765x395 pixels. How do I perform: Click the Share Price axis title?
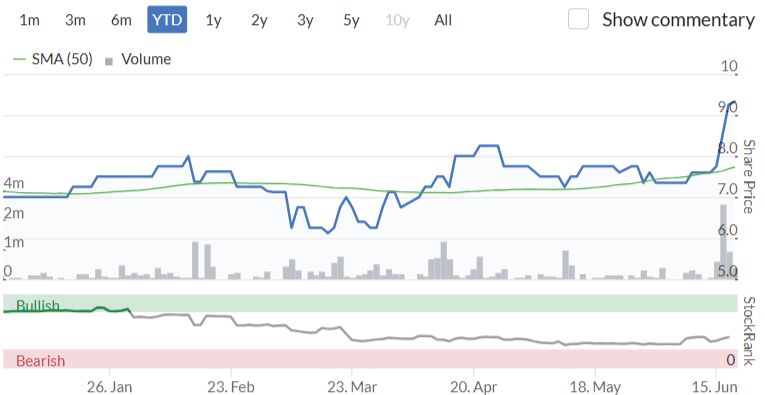[748, 177]
